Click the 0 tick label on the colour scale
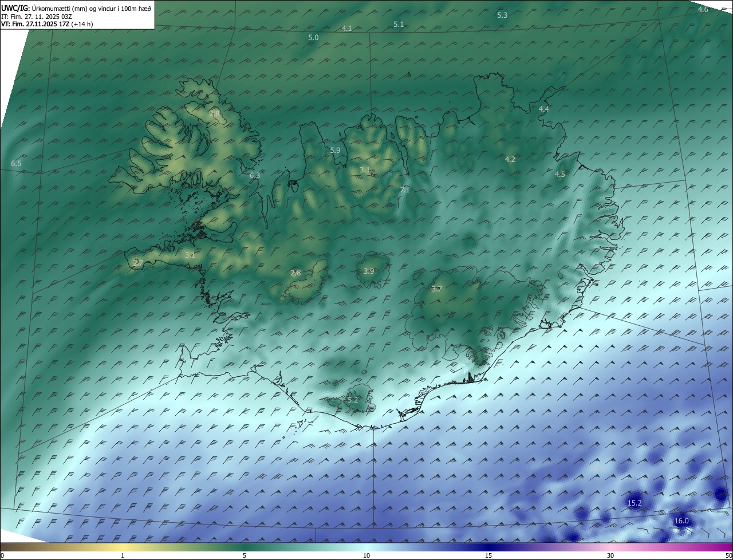 pos(2,555)
